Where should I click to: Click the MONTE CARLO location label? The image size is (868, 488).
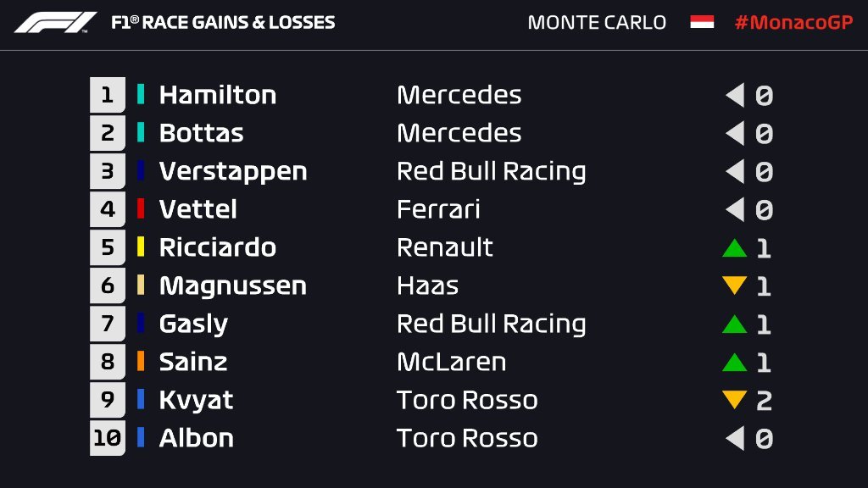click(x=597, y=23)
